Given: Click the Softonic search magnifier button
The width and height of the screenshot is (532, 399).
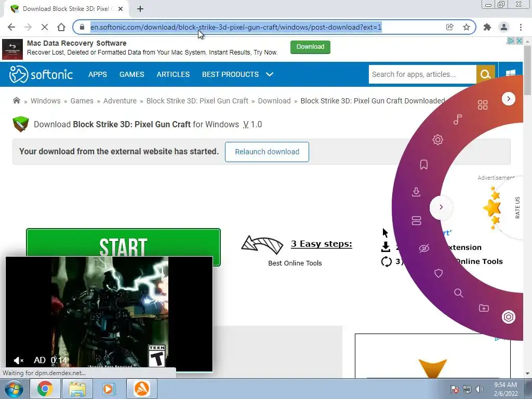Looking at the screenshot, I should point(486,74).
